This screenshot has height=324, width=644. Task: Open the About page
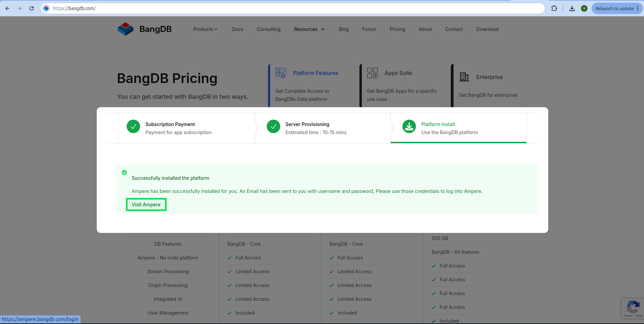click(425, 29)
